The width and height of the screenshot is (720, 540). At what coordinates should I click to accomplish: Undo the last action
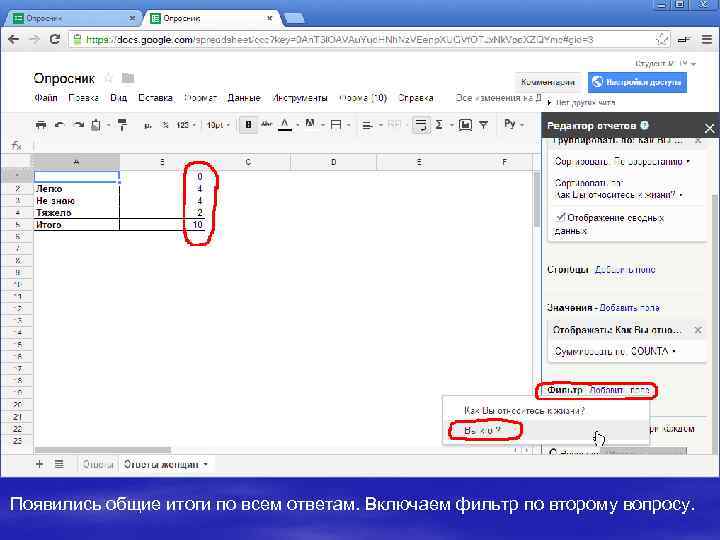pyautogui.click(x=59, y=124)
